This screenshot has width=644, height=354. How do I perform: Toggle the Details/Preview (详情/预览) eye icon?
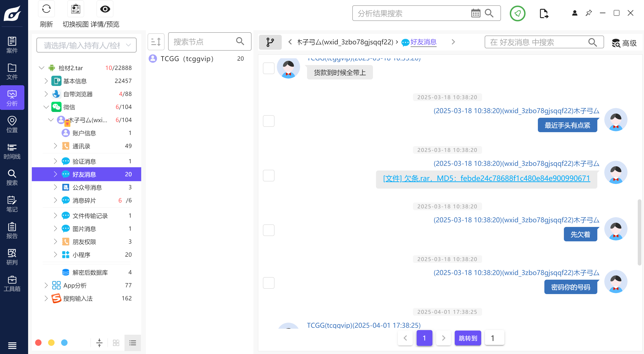click(105, 9)
